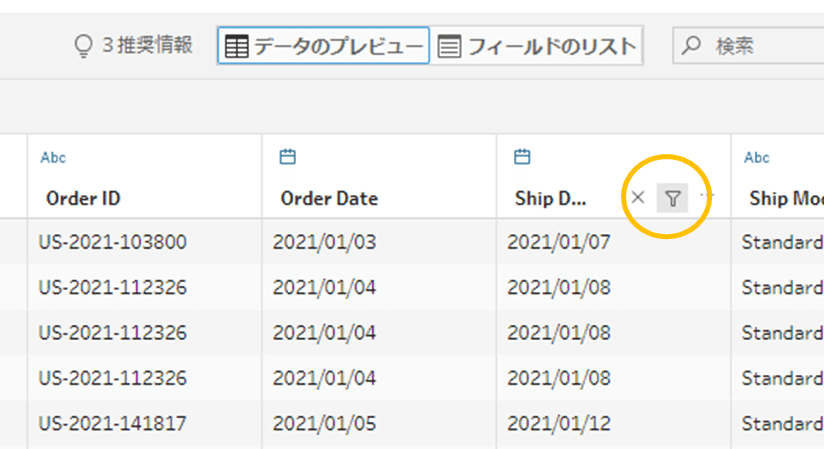Switch to フィールドのリスト view
The height and width of the screenshot is (449, 824).
click(538, 46)
